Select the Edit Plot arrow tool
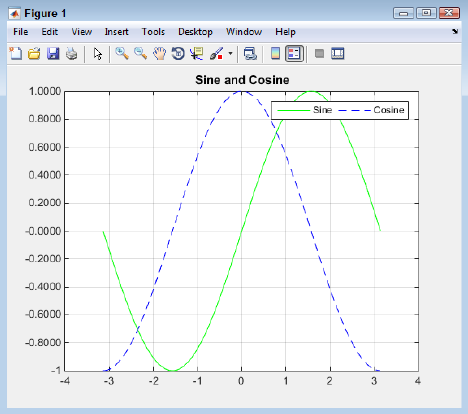Image resolution: width=468 pixels, height=414 pixels. (97, 54)
